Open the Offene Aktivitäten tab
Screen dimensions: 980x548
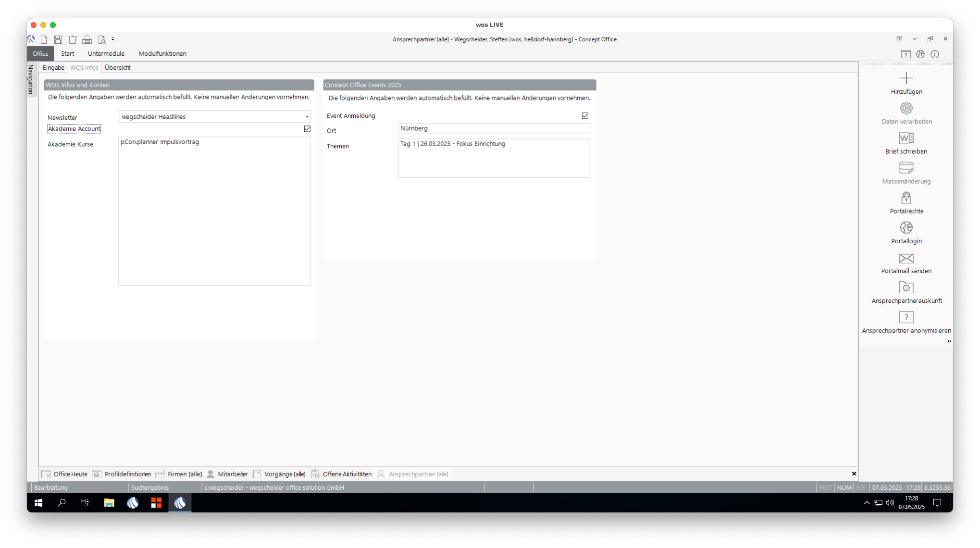342,474
